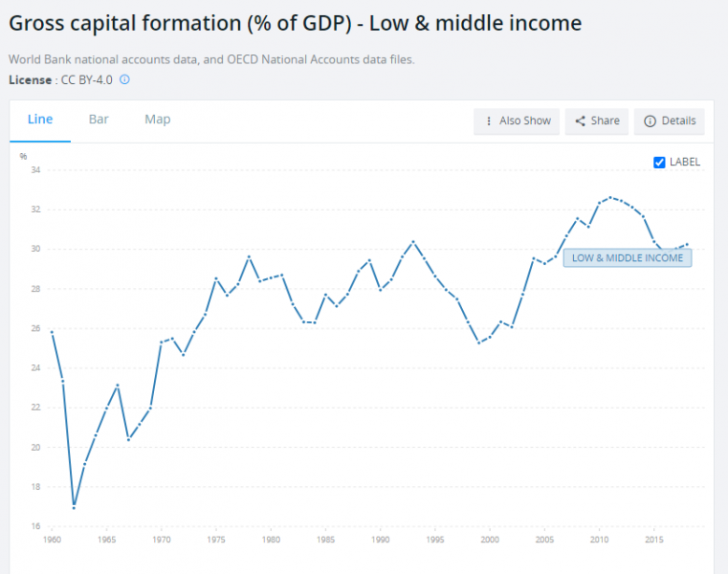Select the Line tab
Image resolution: width=728 pixels, height=574 pixels.
[40, 120]
